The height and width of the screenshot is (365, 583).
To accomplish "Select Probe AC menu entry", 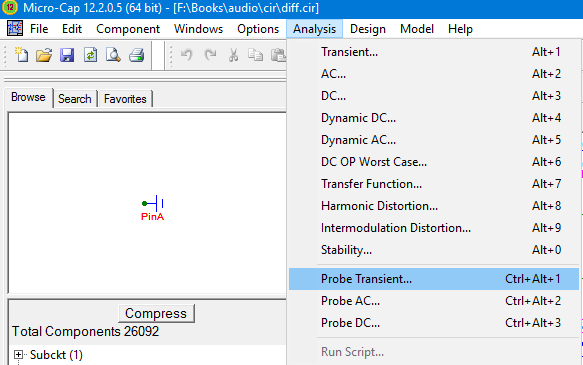I will [x=434, y=301].
